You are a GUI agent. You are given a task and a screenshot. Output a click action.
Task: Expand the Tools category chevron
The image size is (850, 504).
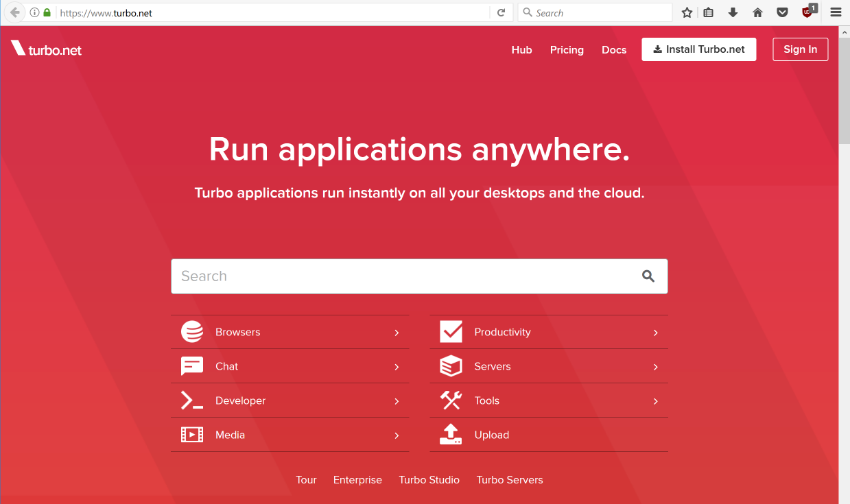(656, 401)
